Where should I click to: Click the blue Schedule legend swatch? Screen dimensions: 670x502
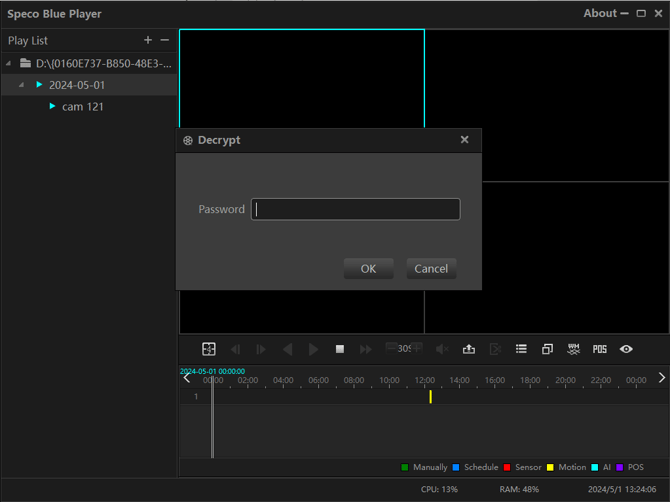[456, 467]
